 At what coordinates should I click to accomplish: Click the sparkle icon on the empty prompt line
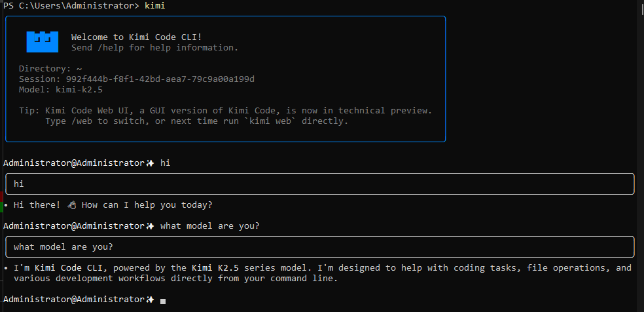150,300
